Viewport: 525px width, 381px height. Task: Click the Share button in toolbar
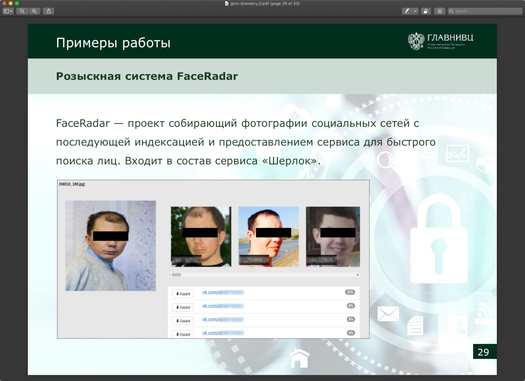49,11
